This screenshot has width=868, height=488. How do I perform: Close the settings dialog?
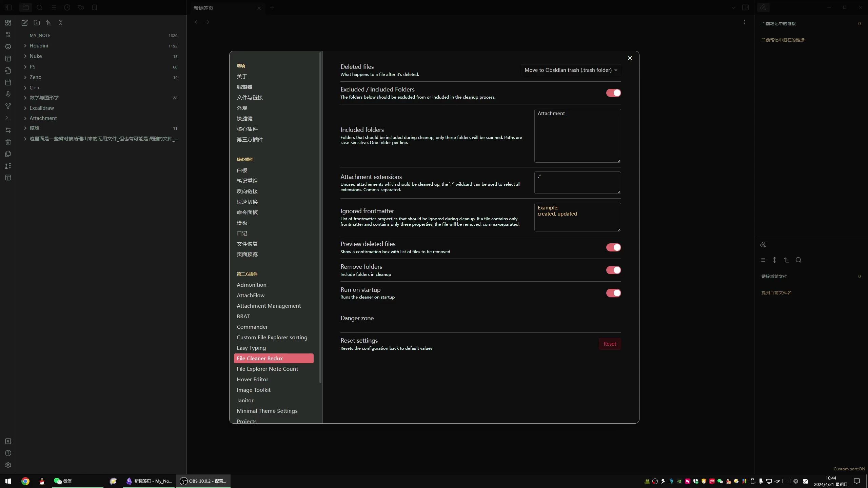point(630,58)
